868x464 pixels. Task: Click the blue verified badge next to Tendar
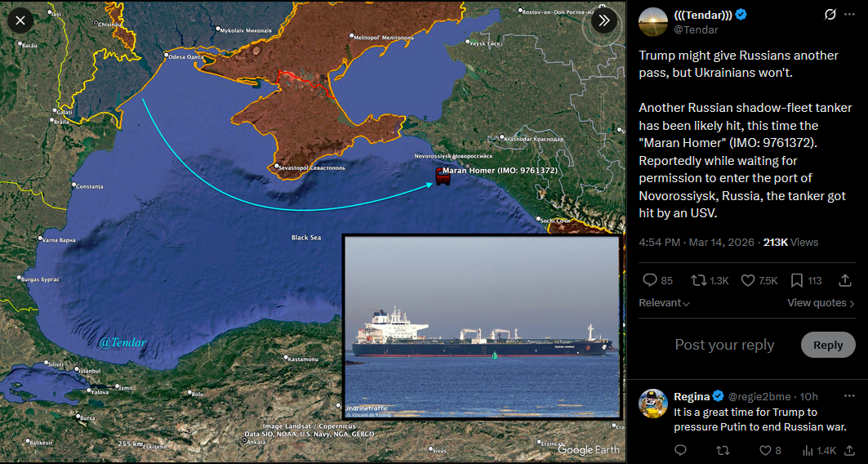click(x=741, y=15)
